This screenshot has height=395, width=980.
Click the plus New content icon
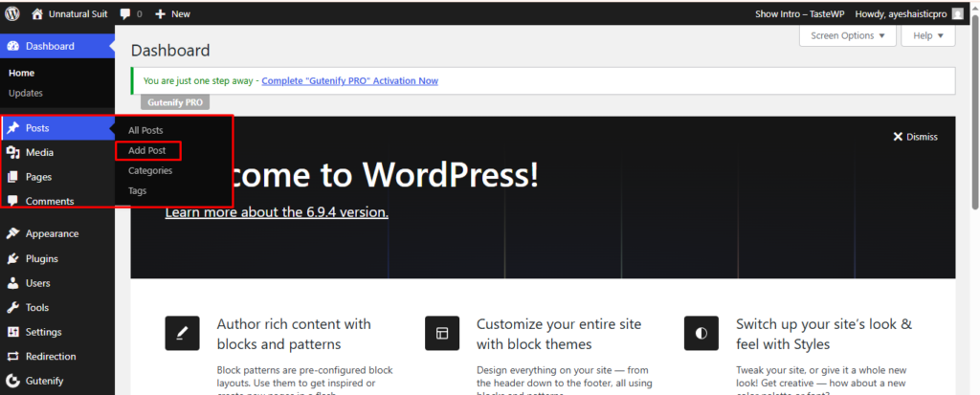click(160, 14)
